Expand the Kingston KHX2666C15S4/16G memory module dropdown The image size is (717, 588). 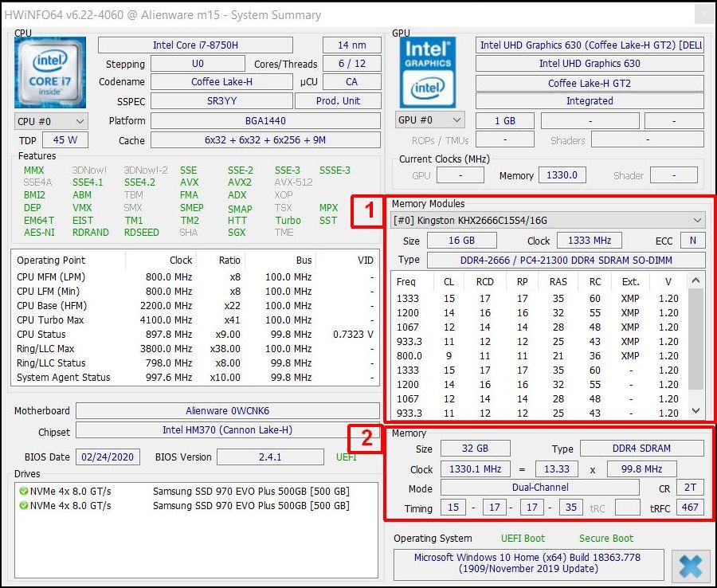tap(548, 221)
